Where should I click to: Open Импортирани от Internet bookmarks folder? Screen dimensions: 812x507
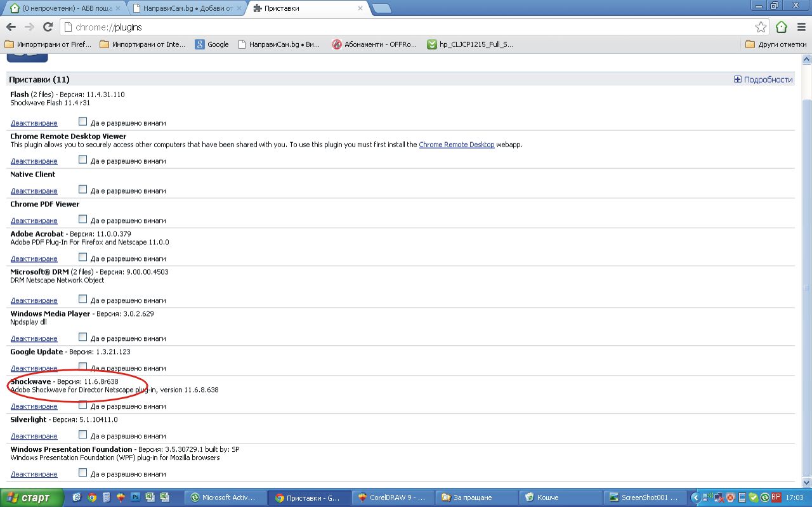point(143,44)
